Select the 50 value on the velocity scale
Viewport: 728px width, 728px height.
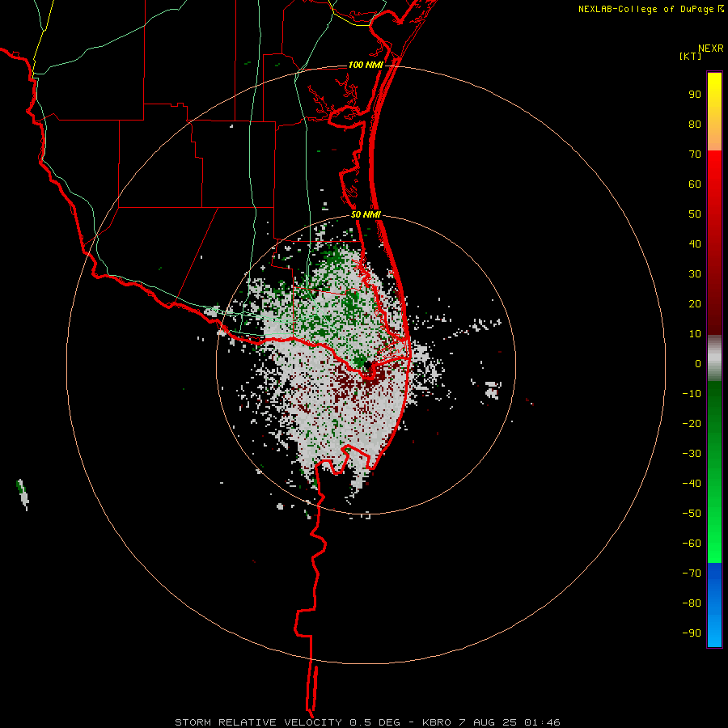click(695, 214)
